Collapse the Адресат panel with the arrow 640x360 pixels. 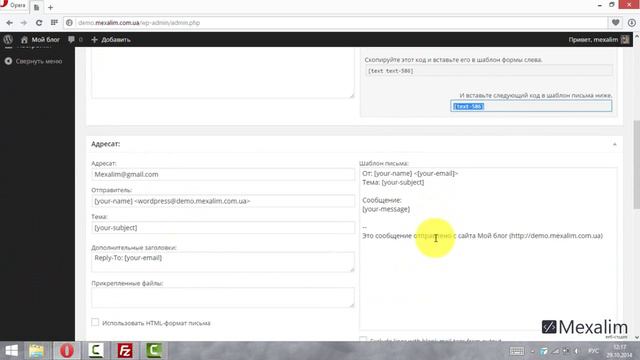coord(614,144)
